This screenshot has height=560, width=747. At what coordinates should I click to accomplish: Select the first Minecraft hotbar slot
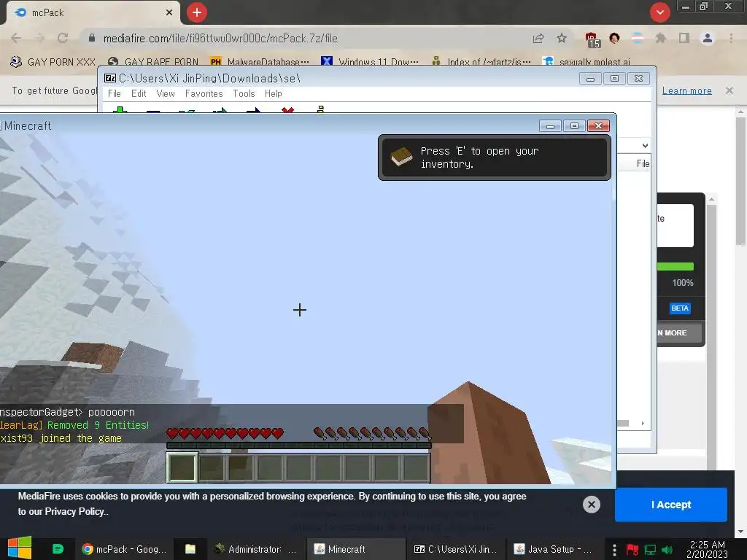pyautogui.click(x=182, y=467)
